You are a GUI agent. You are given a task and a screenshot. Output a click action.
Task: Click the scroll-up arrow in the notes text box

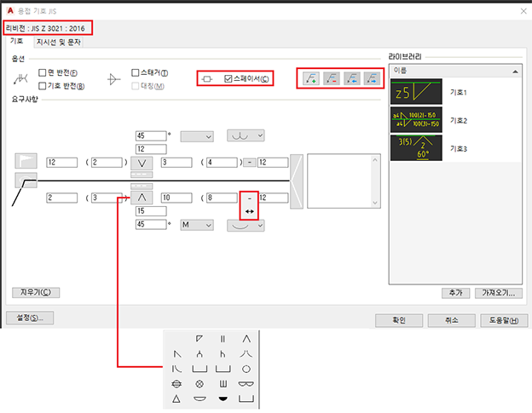click(x=375, y=159)
